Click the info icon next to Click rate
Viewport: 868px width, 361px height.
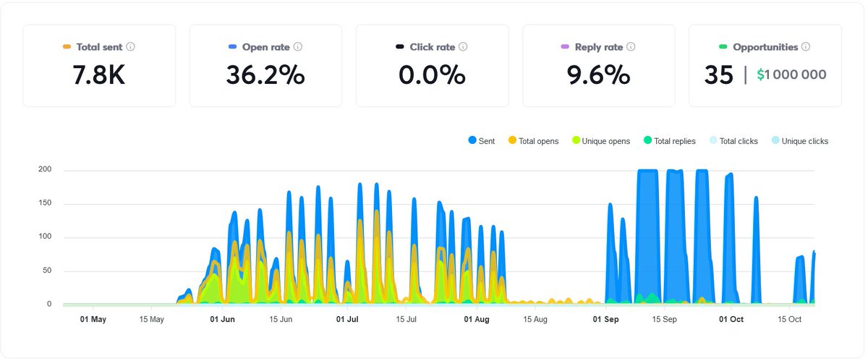click(x=463, y=47)
